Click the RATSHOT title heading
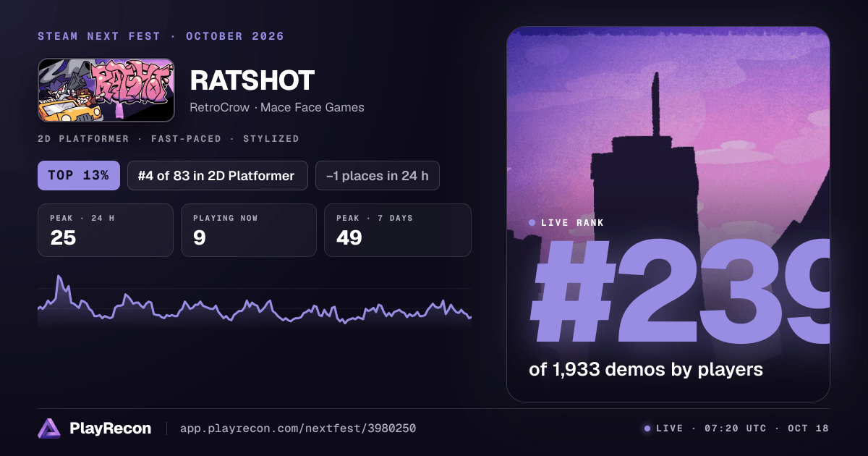 point(252,80)
